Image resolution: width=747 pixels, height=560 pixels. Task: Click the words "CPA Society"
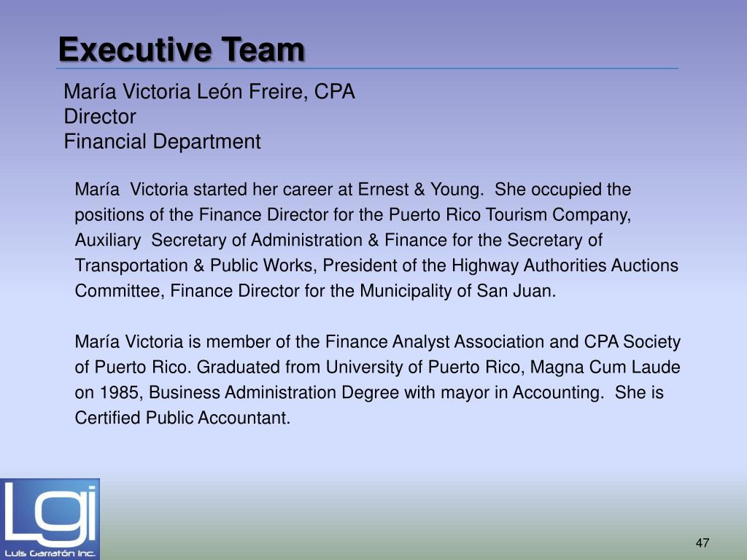click(632, 342)
